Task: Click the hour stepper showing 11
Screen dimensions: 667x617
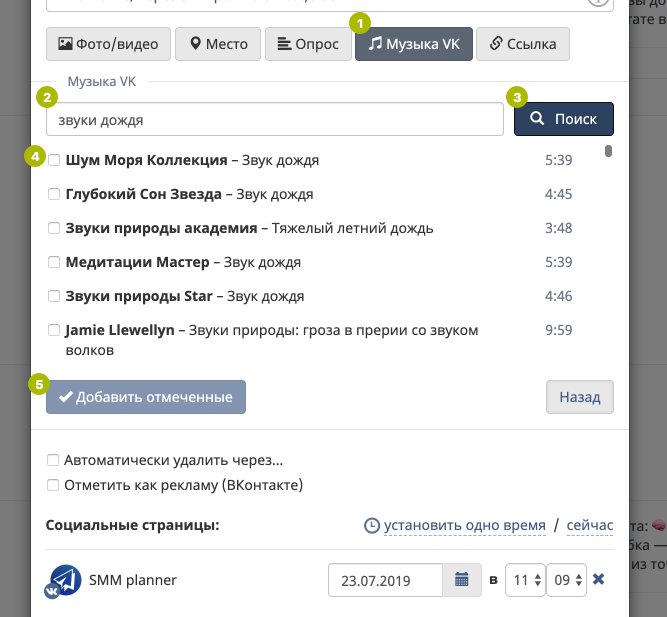Action: (x=525, y=580)
